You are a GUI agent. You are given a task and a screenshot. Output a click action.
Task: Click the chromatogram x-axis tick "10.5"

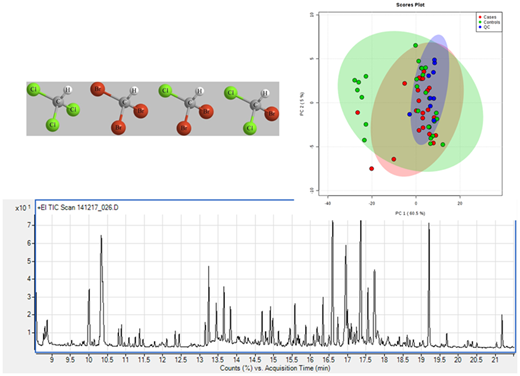pos(107,360)
